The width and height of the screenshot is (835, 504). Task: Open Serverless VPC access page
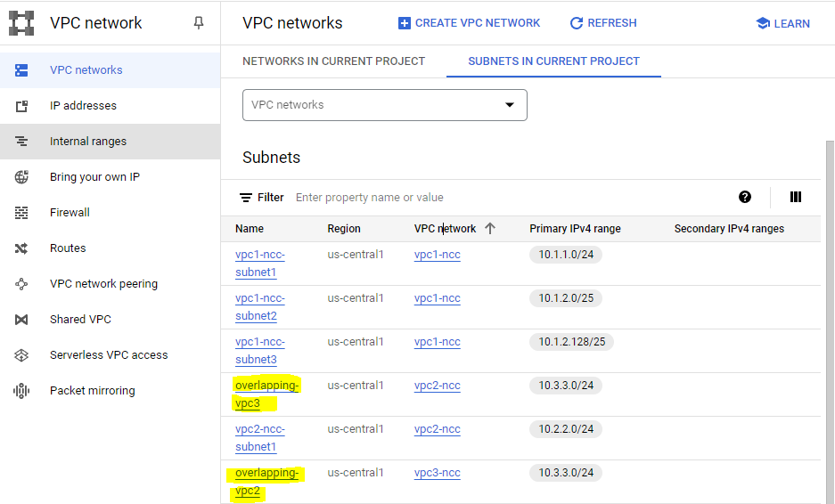(110, 355)
